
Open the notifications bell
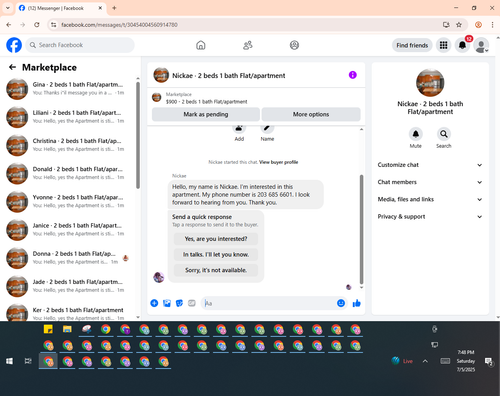tap(462, 45)
